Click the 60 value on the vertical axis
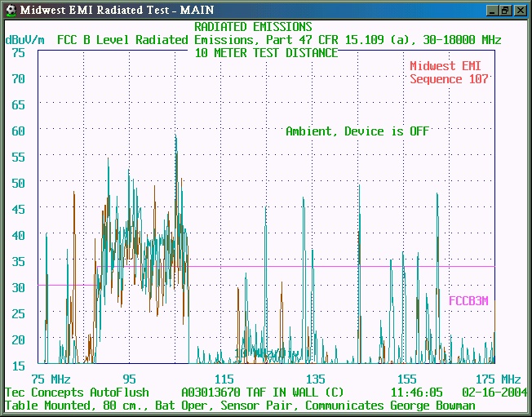Image resolution: width=532 pixels, height=417 pixels. point(18,131)
